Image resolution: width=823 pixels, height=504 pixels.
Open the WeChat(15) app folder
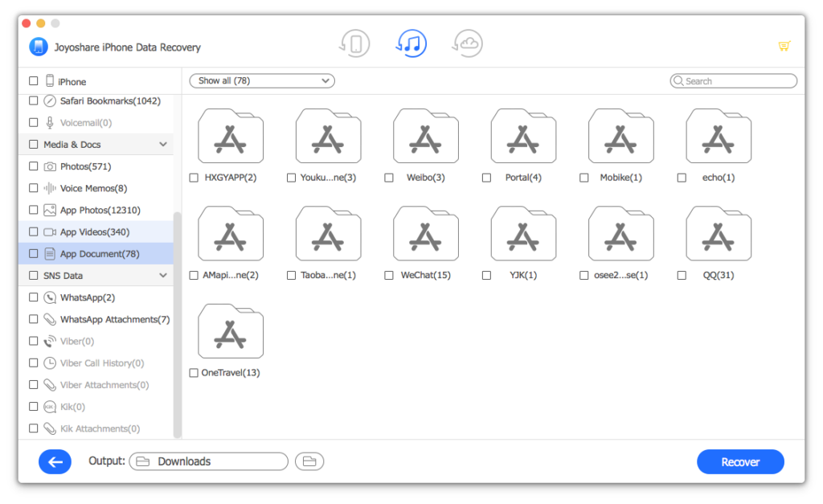426,234
